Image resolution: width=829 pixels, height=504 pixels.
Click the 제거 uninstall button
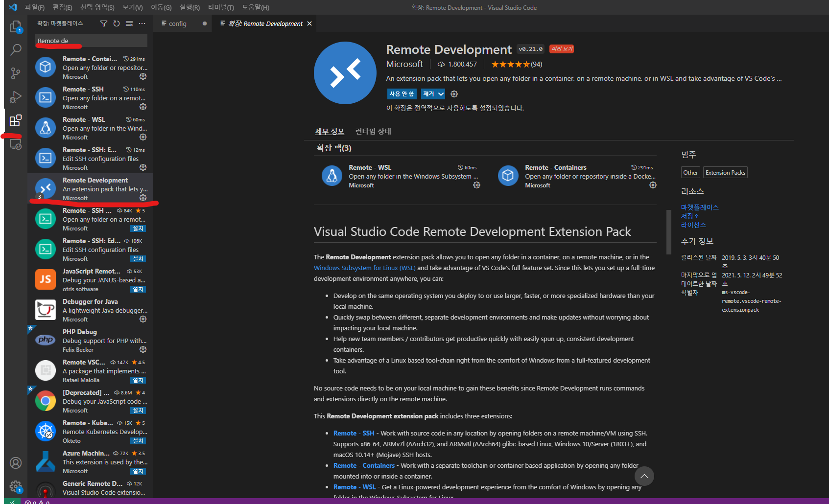428,94
